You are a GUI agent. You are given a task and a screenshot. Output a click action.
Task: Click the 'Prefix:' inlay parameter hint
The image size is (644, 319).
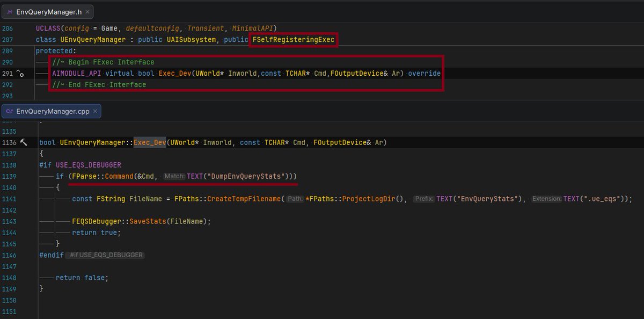point(423,199)
